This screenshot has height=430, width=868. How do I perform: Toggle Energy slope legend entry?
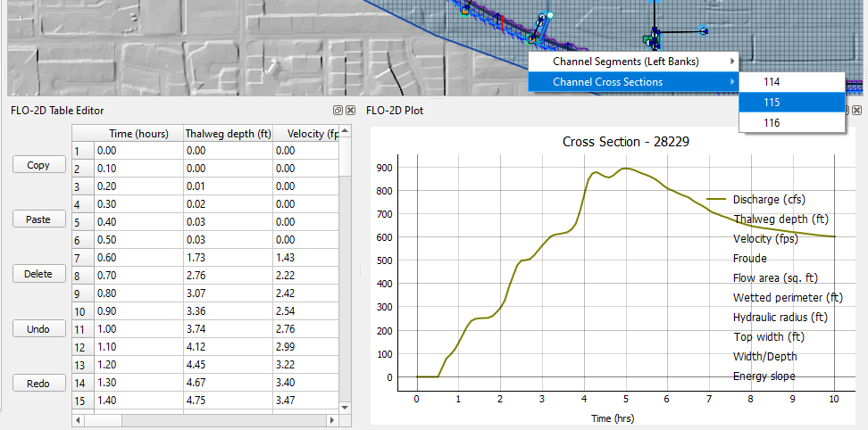coord(764,376)
